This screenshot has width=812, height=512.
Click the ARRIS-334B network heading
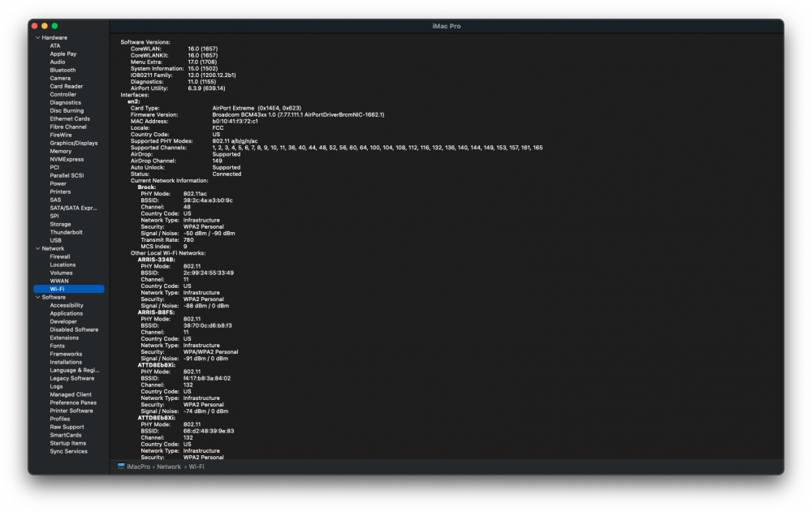[157, 260]
